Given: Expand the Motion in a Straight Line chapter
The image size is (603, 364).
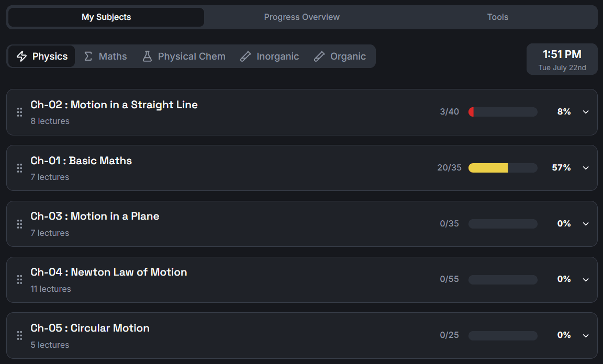Looking at the screenshot, I should 586,112.
